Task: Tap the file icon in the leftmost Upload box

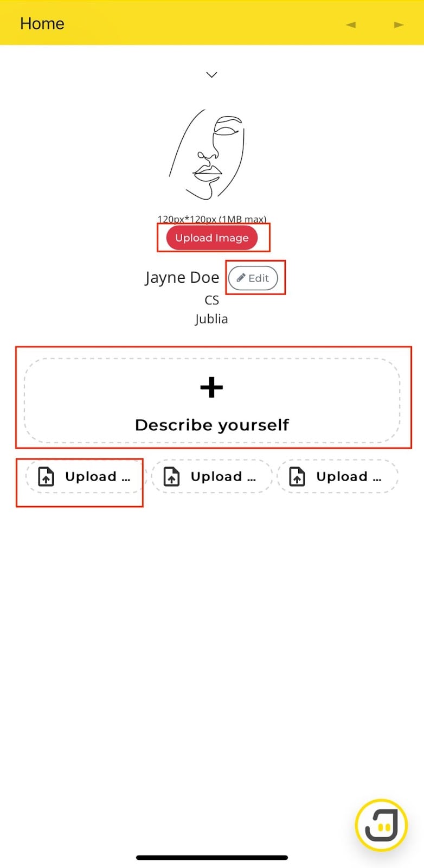Action: (x=46, y=476)
